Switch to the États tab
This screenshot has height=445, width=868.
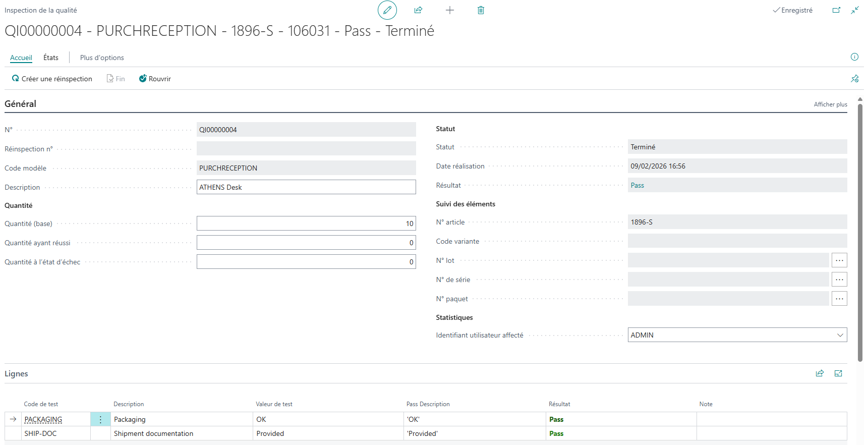coord(51,58)
